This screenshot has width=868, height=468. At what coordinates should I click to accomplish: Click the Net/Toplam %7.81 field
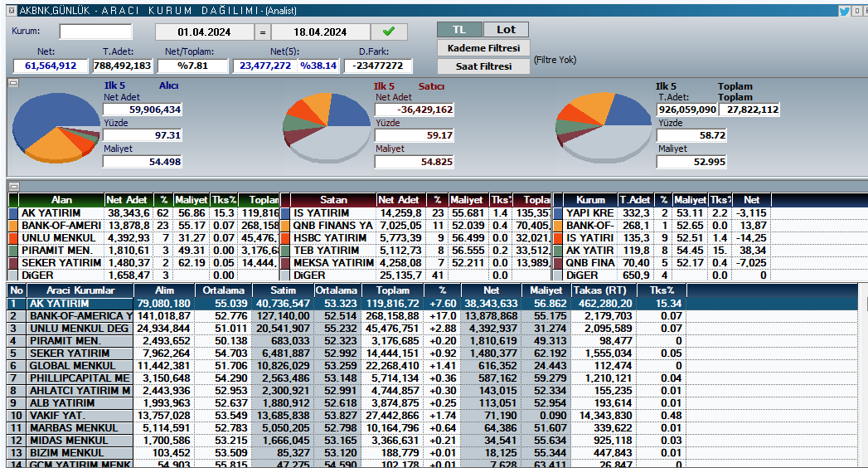[192, 66]
